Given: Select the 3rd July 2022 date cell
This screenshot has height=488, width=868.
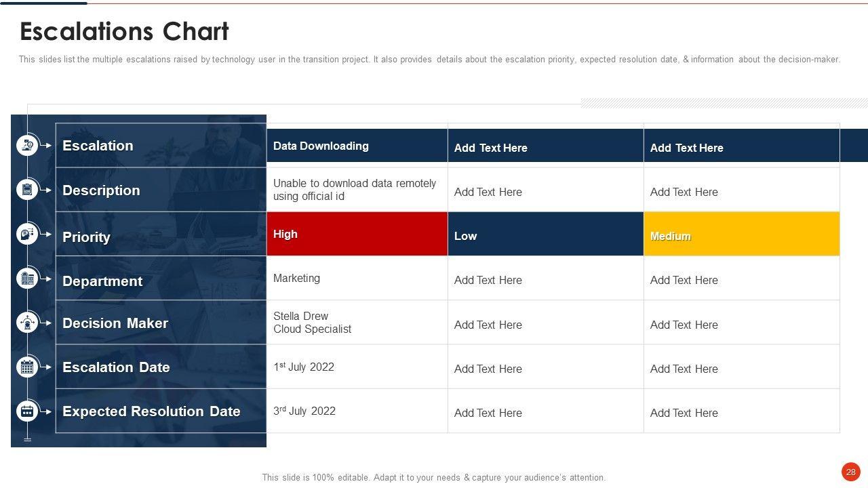Looking at the screenshot, I should tap(357, 411).
